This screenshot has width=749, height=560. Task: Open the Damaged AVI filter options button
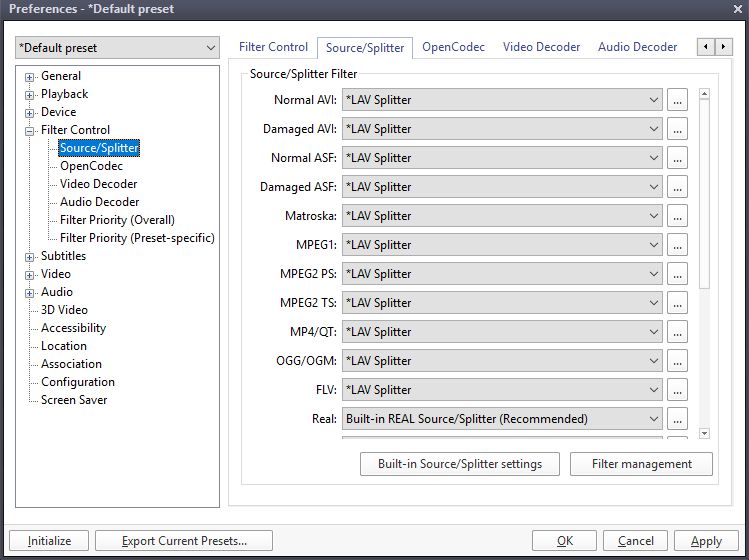click(677, 129)
